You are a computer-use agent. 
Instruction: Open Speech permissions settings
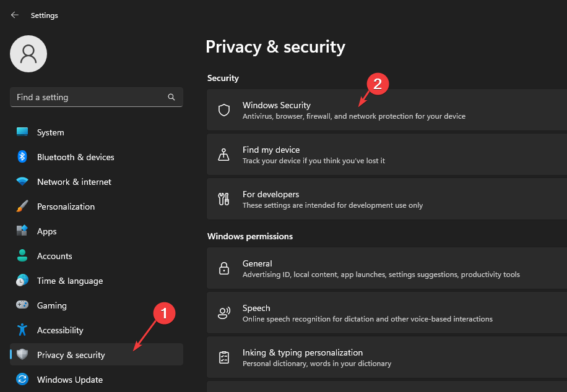click(x=387, y=313)
